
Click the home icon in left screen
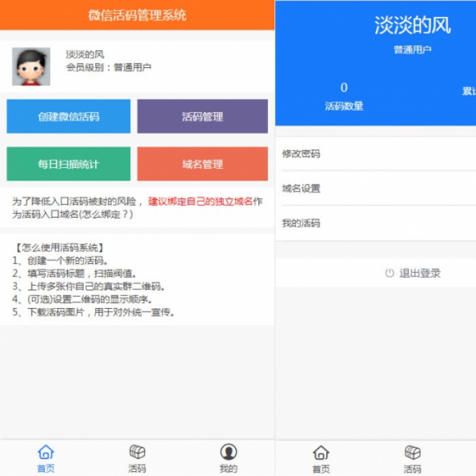click(x=45, y=452)
